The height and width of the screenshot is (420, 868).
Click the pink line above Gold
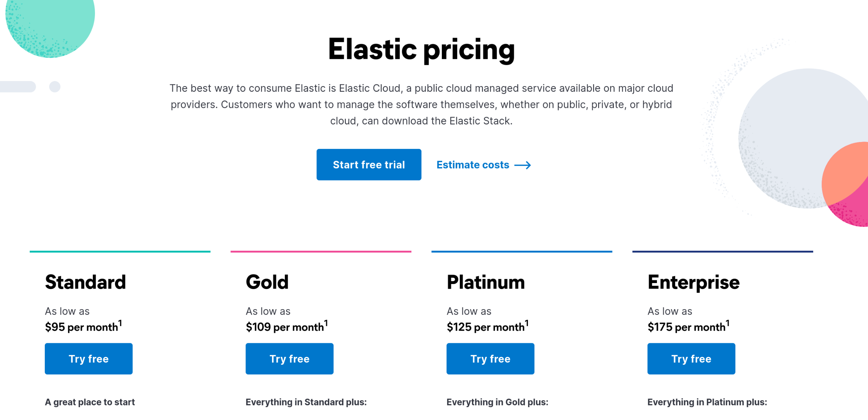[321, 251]
